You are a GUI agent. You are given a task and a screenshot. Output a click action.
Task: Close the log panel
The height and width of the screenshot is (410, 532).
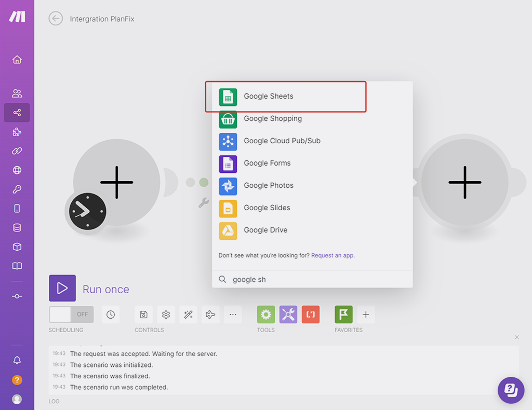[517, 337]
